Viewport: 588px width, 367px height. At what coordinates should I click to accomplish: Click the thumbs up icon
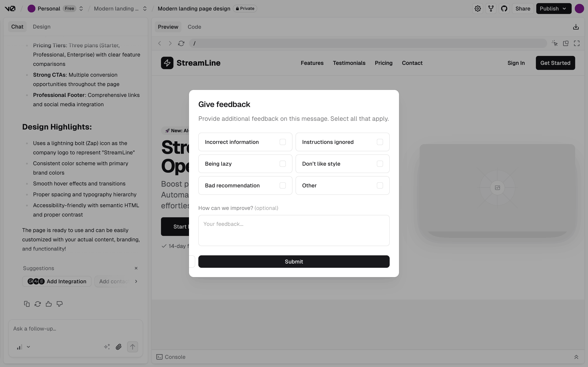[x=49, y=304]
